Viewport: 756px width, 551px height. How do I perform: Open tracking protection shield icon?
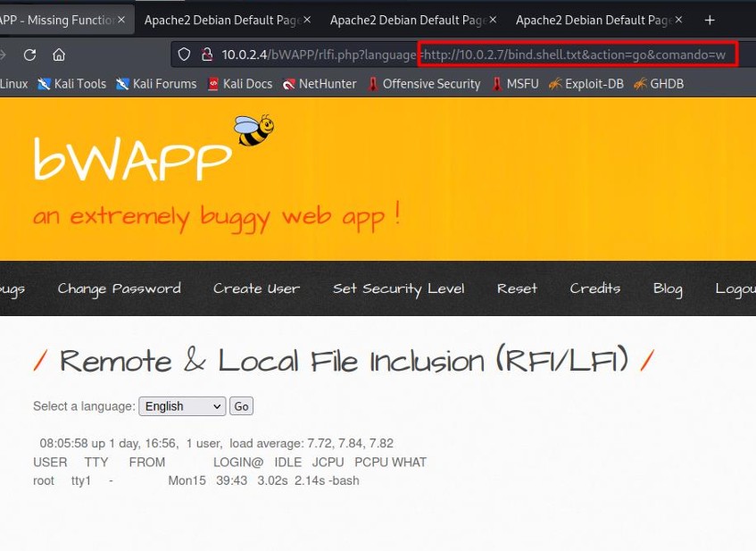[184, 54]
